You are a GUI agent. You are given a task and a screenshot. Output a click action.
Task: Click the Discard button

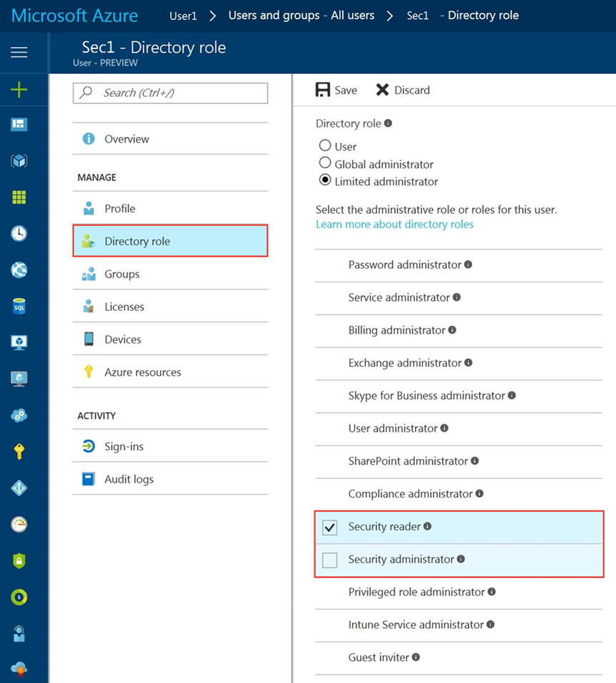click(403, 90)
